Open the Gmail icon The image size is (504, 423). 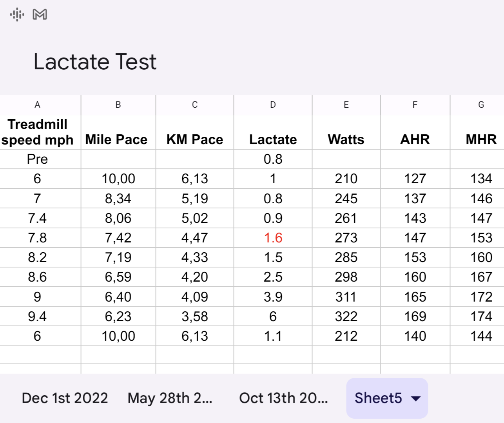pyautogui.click(x=40, y=14)
